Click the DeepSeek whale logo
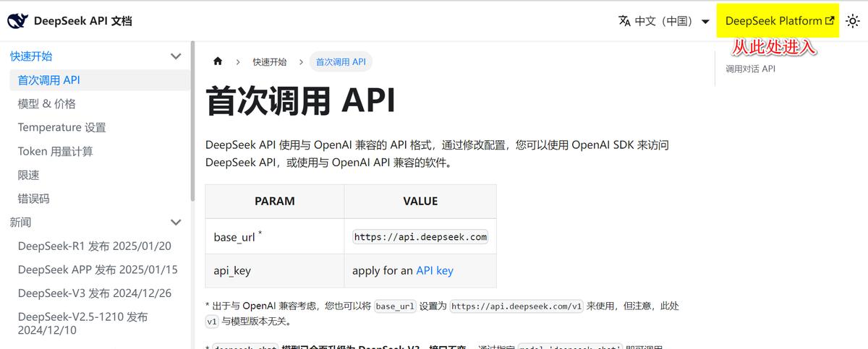Screen dimensions: 868x349 click(17, 21)
